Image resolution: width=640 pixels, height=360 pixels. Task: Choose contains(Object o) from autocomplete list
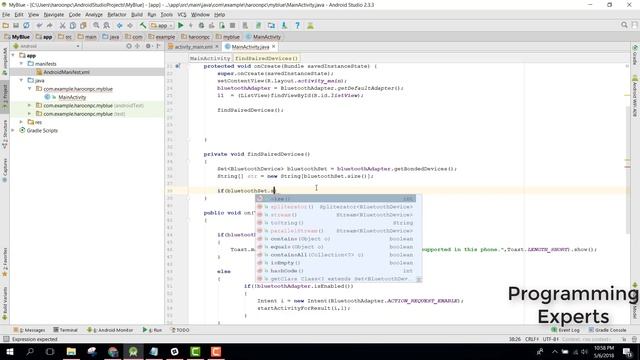click(336, 239)
